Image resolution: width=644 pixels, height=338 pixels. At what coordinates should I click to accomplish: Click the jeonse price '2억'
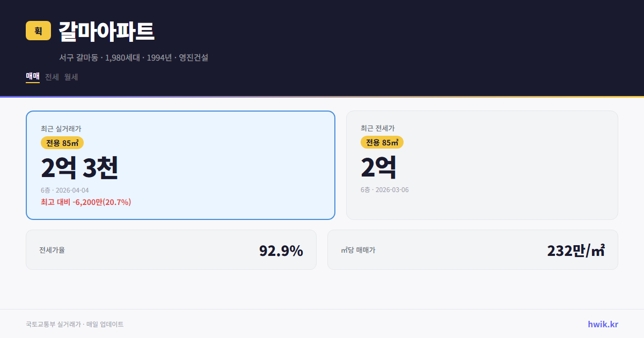tap(379, 167)
